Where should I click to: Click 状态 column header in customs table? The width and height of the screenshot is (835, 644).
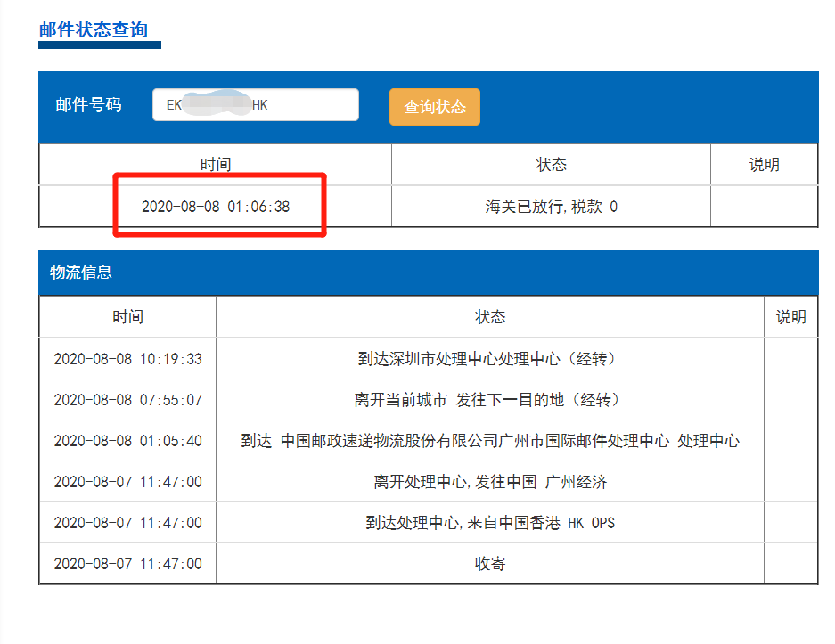(x=551, y=165)
